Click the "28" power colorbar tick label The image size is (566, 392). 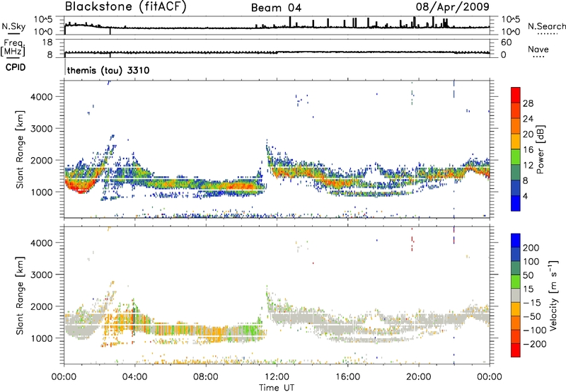[x=528, y=103]
